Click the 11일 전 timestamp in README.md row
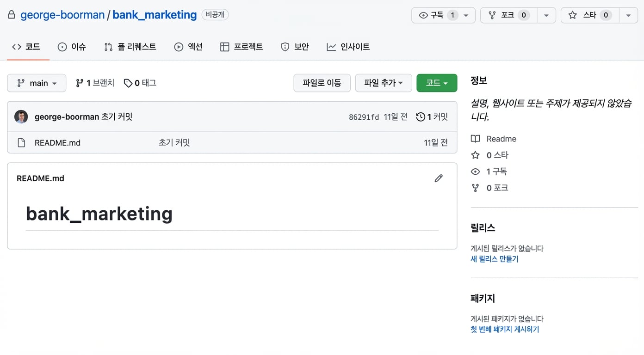Viewport: 644px width, 355px height. click(436, 143)
